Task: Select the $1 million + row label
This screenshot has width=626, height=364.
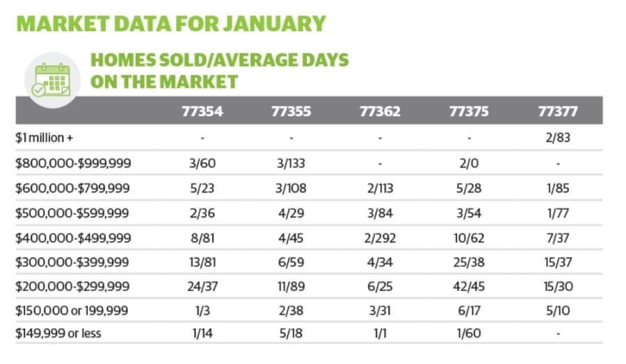Action: [x=45, y=138]
